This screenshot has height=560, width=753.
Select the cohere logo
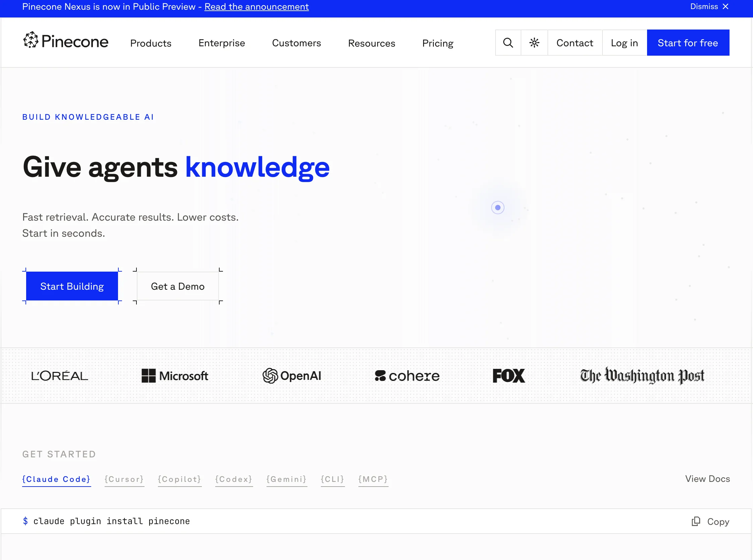[x=407, y=376]
